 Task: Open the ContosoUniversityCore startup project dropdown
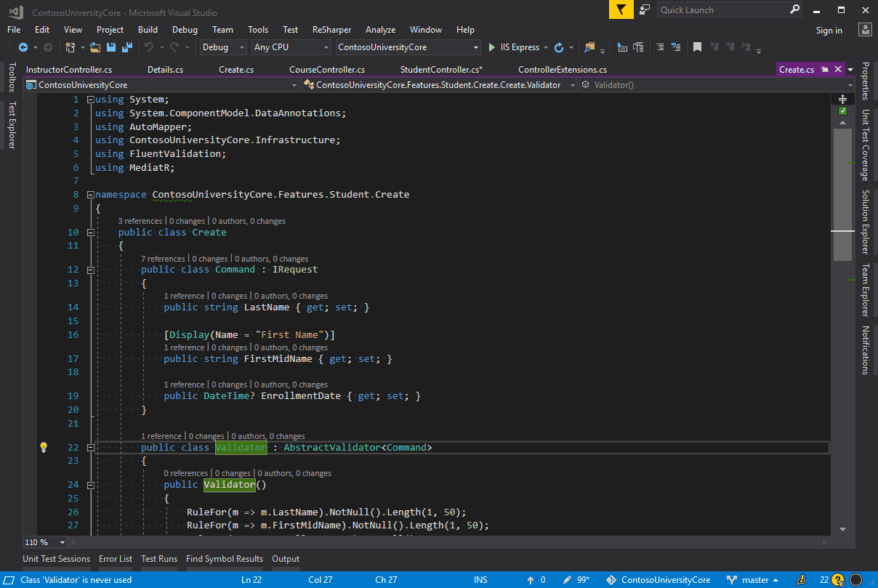(408, 47)
